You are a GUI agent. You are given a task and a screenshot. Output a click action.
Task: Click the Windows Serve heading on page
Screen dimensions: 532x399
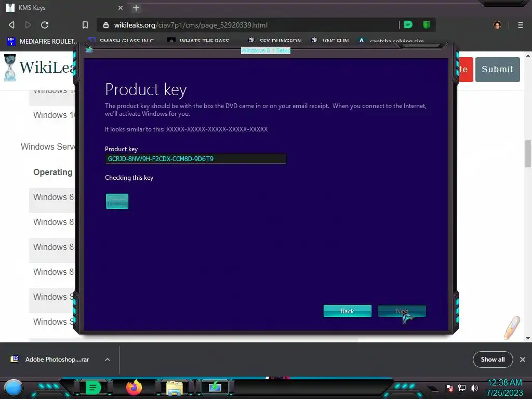pos(48,147)
